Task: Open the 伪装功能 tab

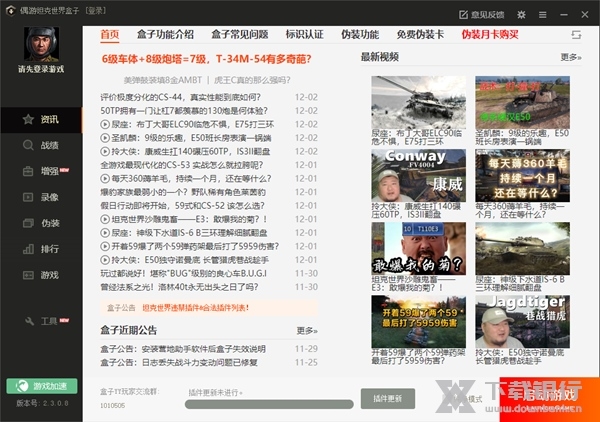Action: click(x=360, y=35)
